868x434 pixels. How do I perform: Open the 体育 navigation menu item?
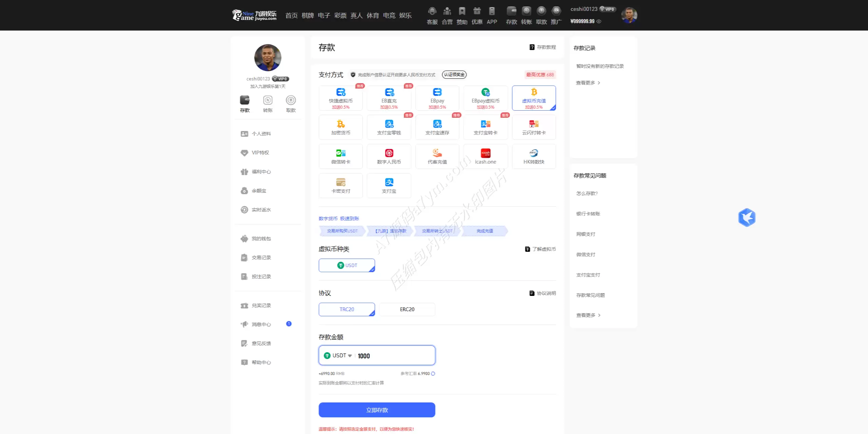click(x=373, y=15)
